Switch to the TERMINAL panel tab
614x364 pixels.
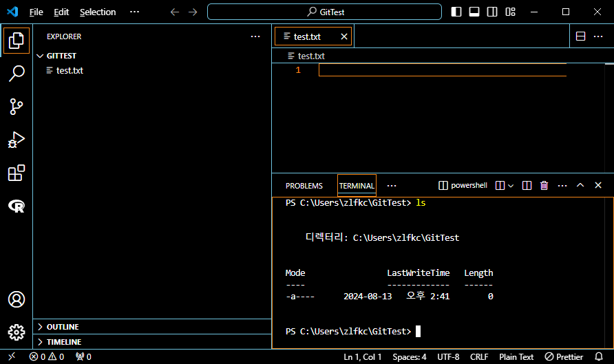[x=357, y=186]
